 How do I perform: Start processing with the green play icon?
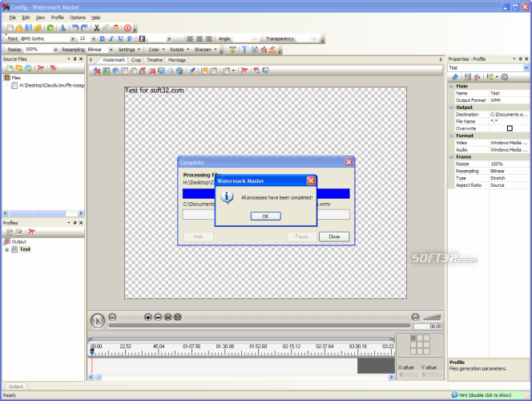(50, 28)
